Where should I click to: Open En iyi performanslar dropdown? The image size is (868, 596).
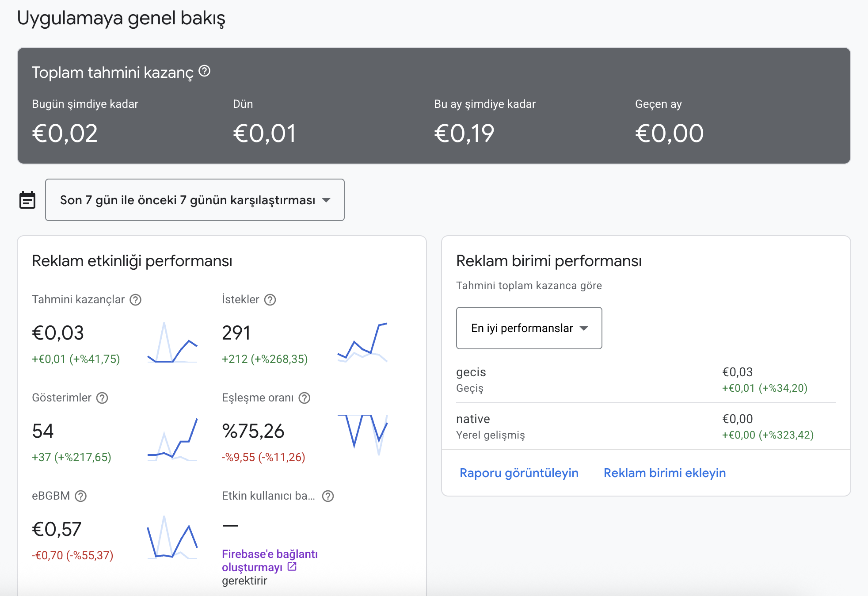529,328
